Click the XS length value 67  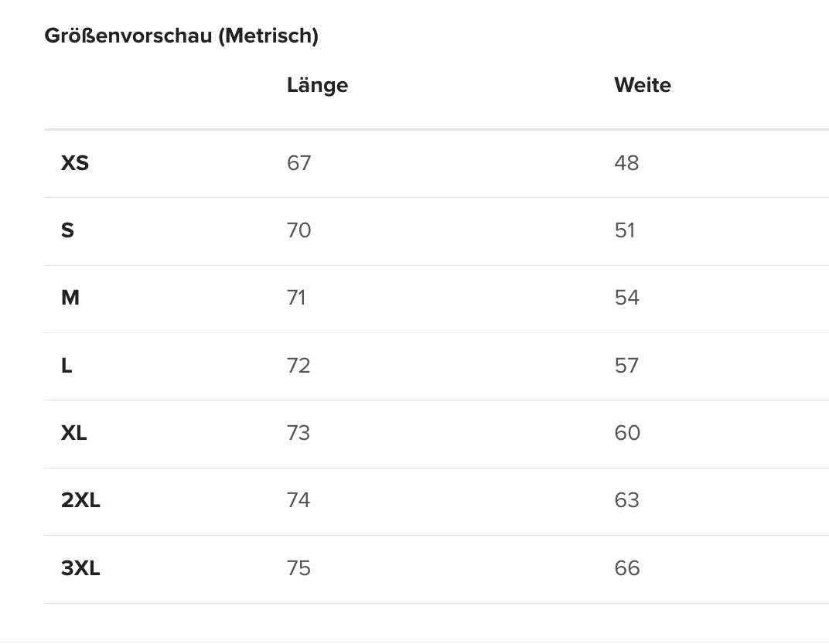(x=299, y=163)
